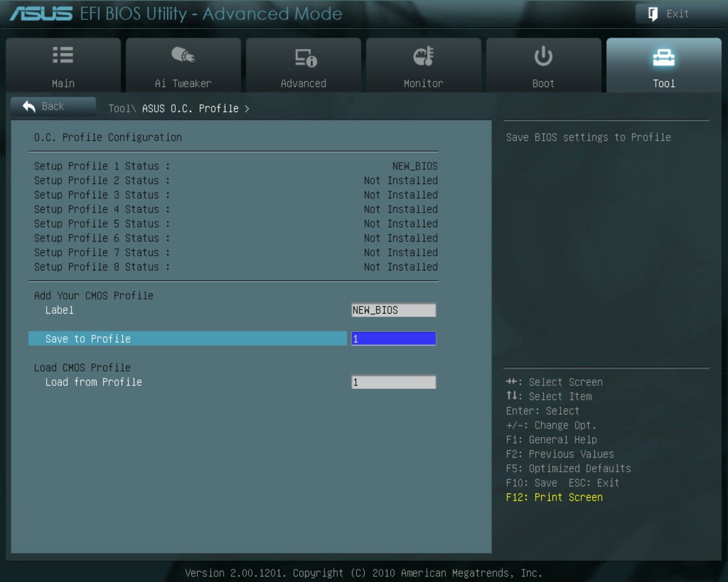Viewport: 728px width, 582px height.
Task: Click the Boot power icon
Action: point(543,56)
